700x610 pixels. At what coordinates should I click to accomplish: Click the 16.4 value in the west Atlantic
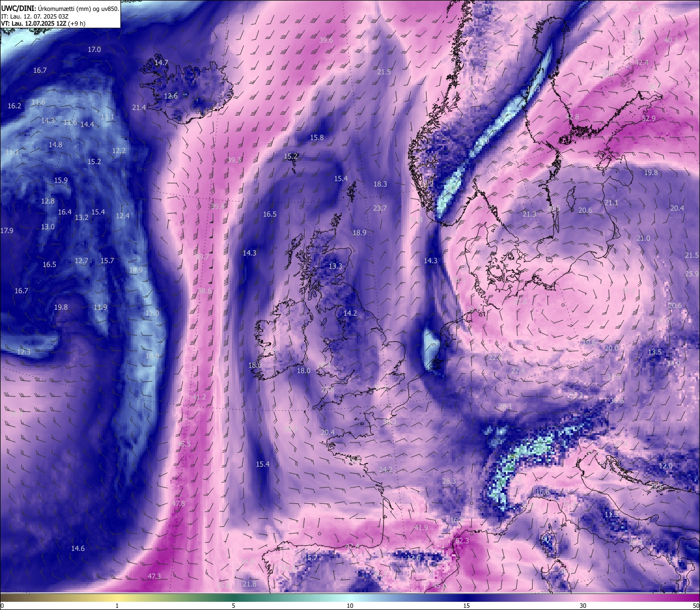(x=65, y=212)
